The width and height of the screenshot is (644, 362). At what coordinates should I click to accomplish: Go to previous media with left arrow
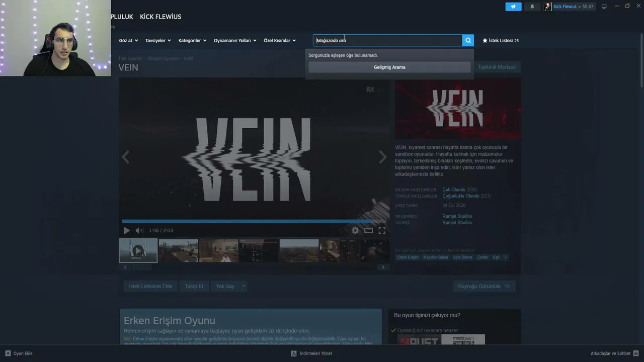click(125, 157)
